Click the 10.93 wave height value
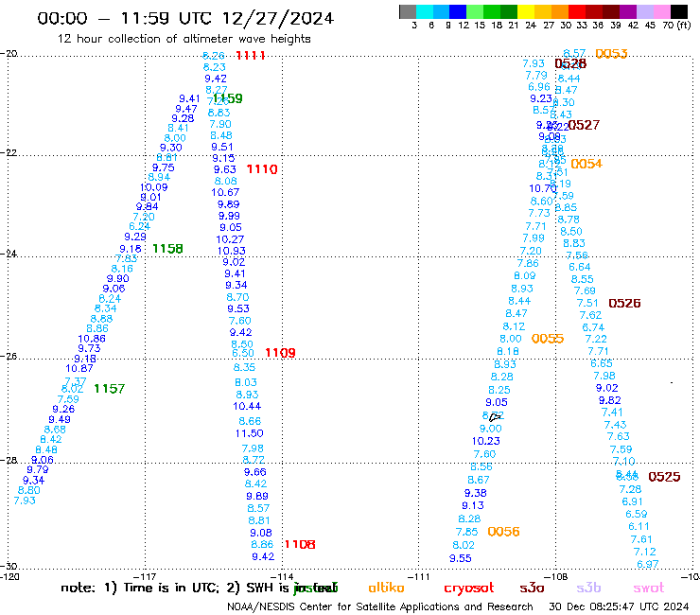This screenshot has height=615, width=700. 231,251
